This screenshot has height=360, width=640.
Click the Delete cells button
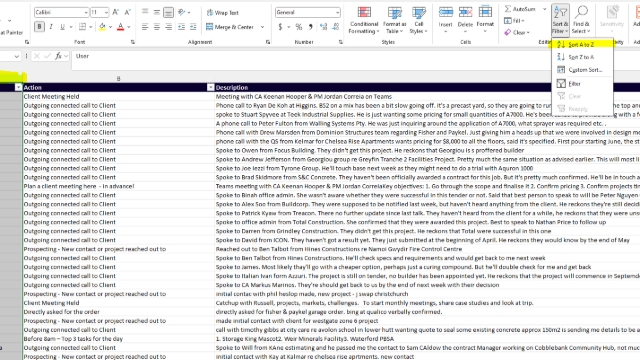465,20
